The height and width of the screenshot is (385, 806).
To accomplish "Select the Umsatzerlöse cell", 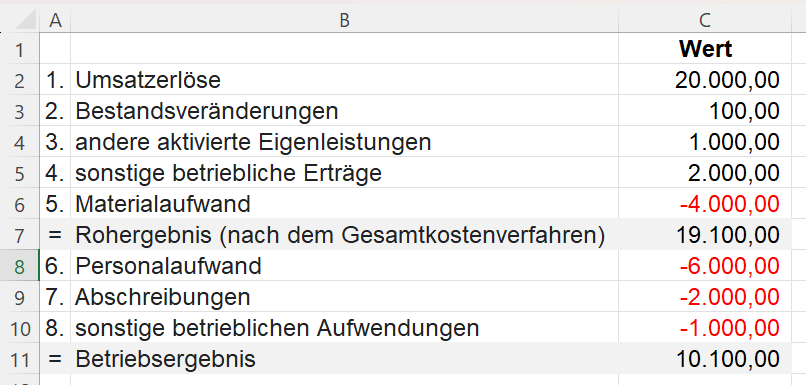I will click(344, 80).
